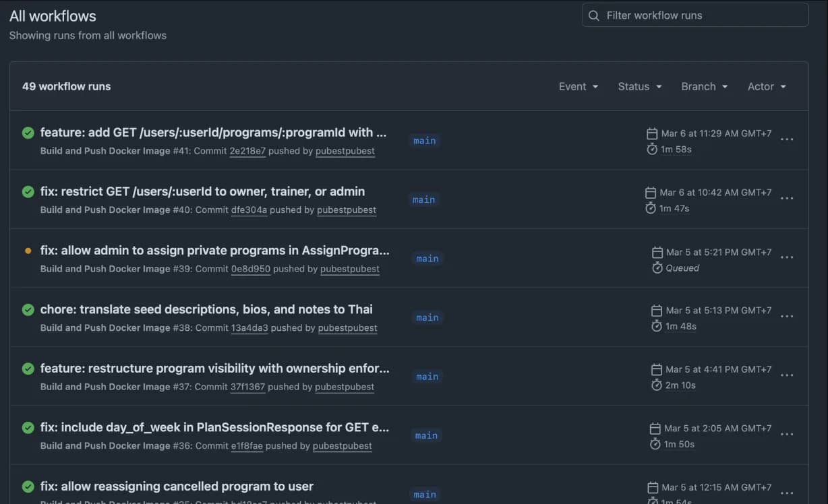The width and height of the screenshot is (828, 504).
Task: Click main branch label for run #37
Action: 427,377
